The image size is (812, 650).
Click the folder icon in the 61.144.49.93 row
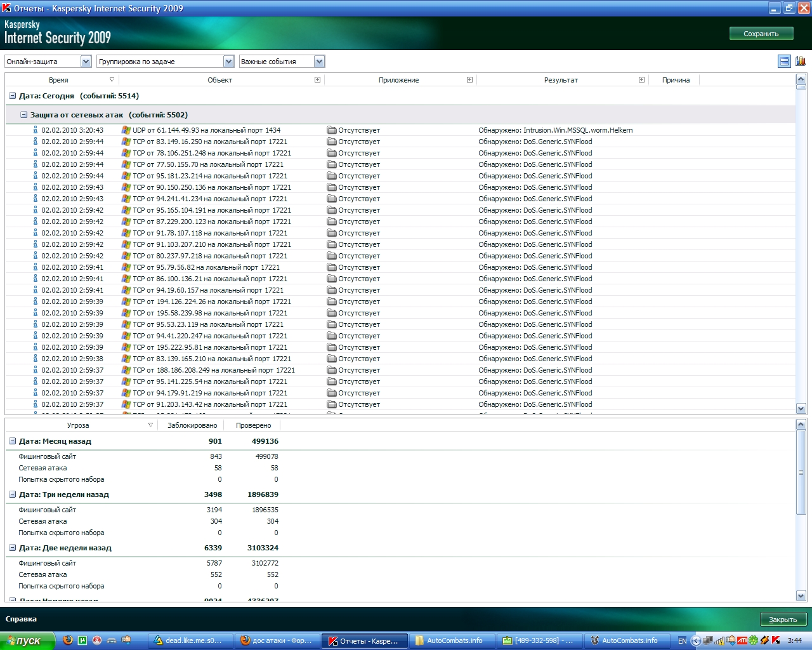pyautogui.click(x=332, y=130)
